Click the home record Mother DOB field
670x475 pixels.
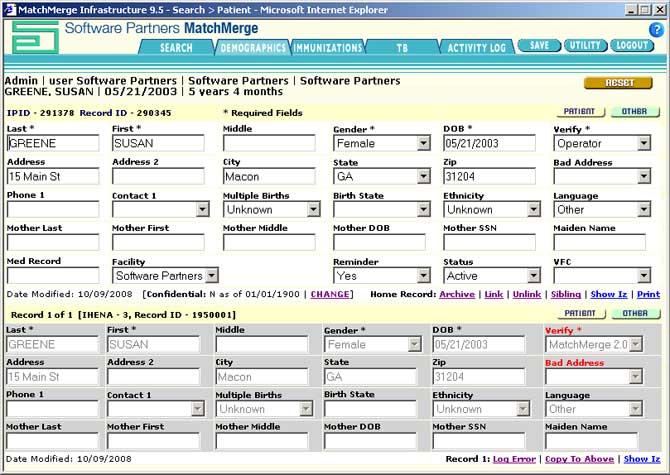pos(379,242)
